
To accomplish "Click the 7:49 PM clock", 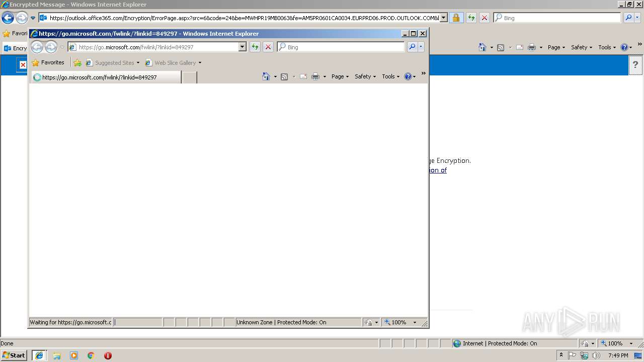I will (618, 355).
